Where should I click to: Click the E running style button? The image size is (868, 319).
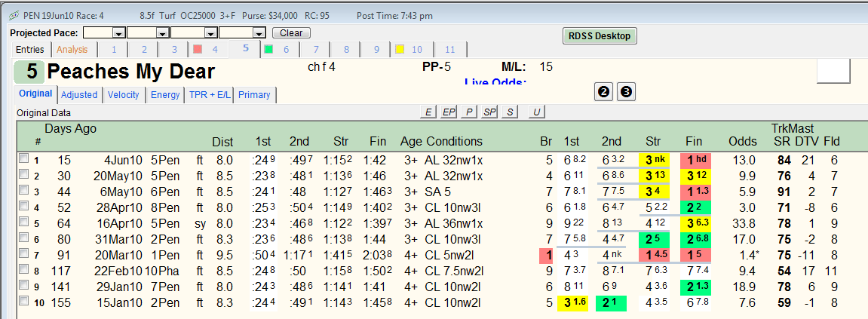428,112
